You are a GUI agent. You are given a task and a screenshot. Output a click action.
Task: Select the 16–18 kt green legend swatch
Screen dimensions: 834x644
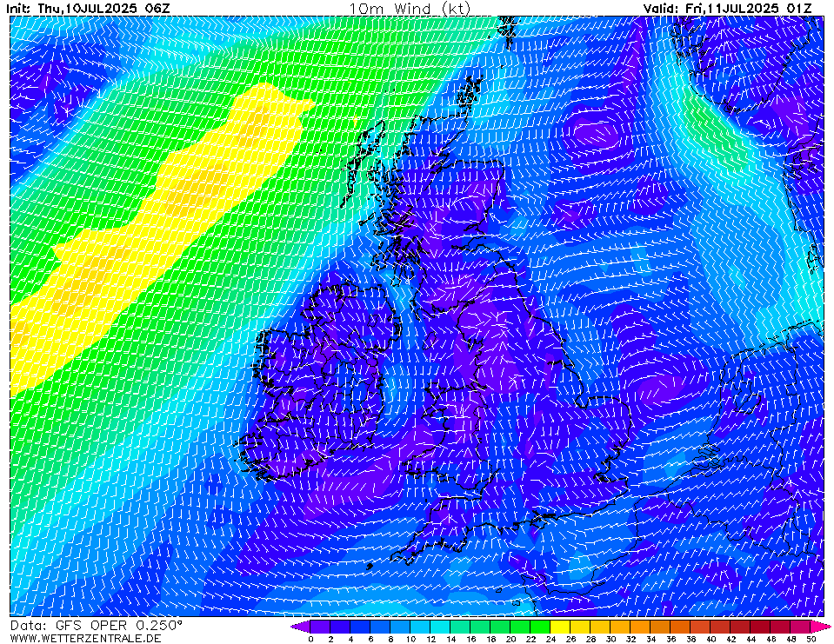(481, 627)
